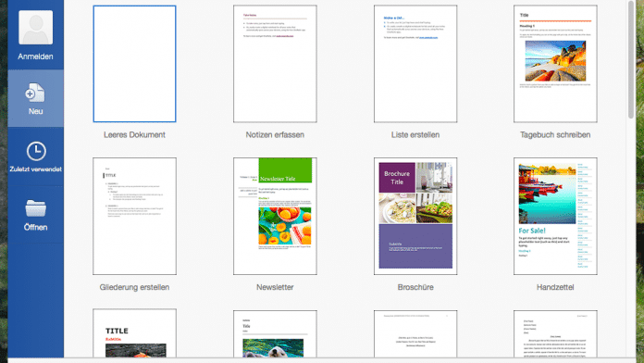
Task: Click the Broschüre caption text
Action: pyautogui.click(x=415, y=287)
